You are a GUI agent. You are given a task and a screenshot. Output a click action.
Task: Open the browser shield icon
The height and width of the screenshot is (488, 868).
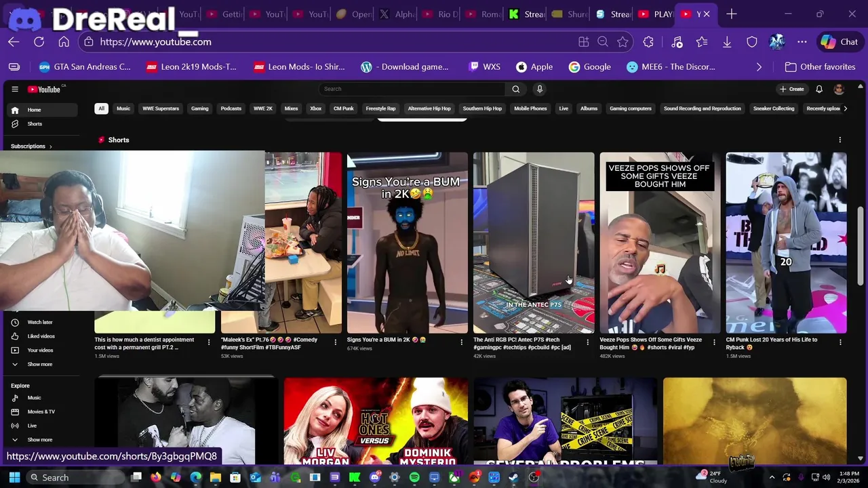[752, 42]
